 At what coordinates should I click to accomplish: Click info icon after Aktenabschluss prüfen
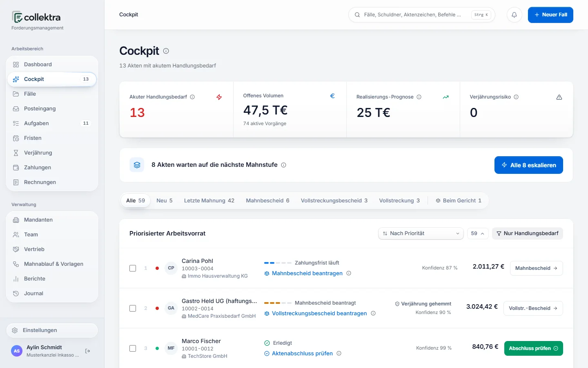339,353
